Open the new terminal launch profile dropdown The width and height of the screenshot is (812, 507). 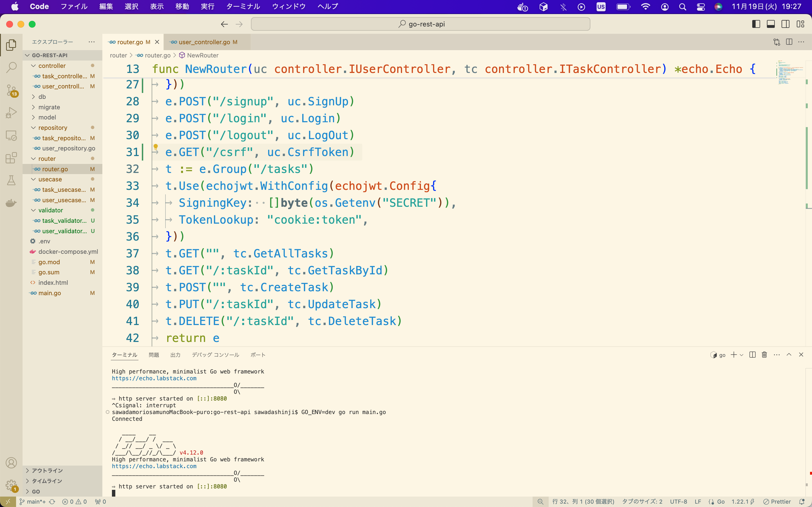pos(742,355)
